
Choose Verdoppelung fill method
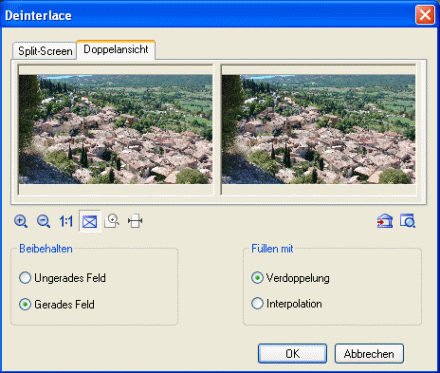[x=291, y=278]
